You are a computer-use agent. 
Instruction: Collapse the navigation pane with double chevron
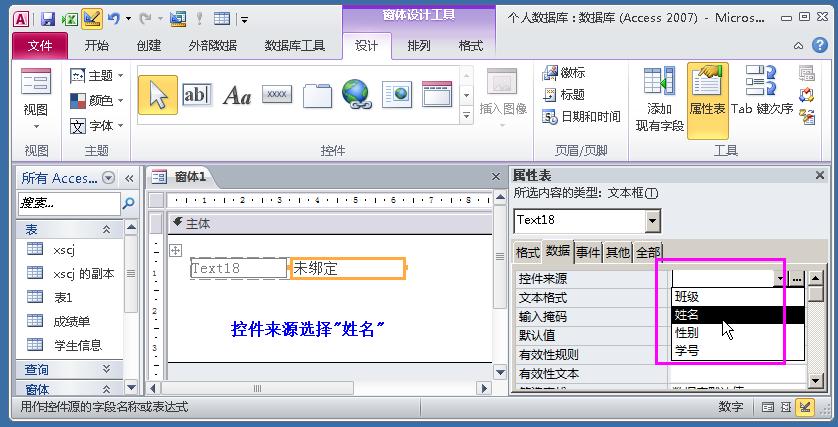pyautogui.click(x=129, y=178)
